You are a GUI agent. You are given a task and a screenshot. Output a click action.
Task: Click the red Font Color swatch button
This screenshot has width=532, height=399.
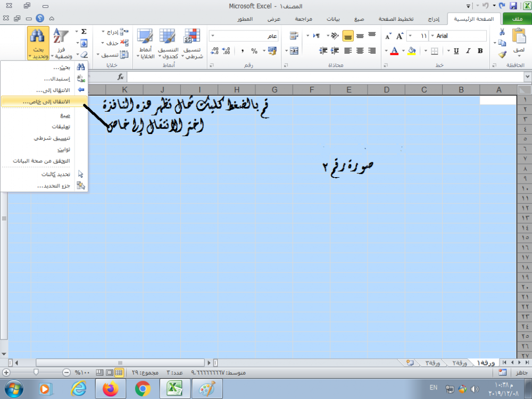(x=394, y=51)
